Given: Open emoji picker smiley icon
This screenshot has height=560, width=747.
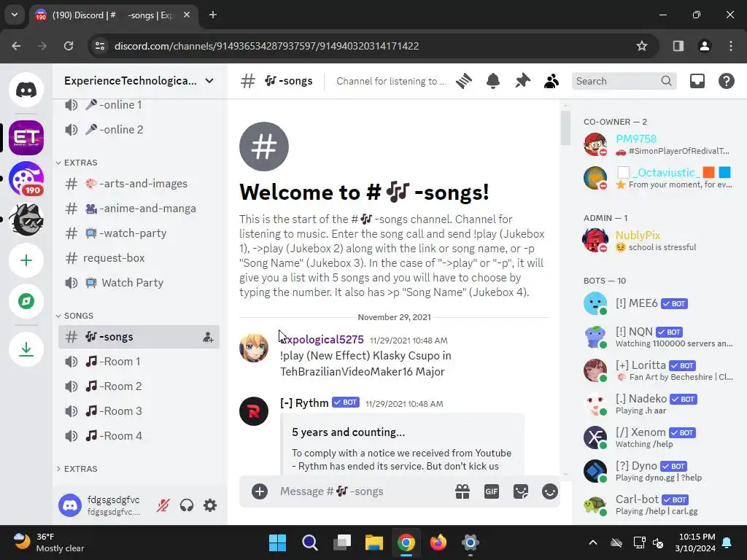Looking at the screenshot, I should 550,491.
